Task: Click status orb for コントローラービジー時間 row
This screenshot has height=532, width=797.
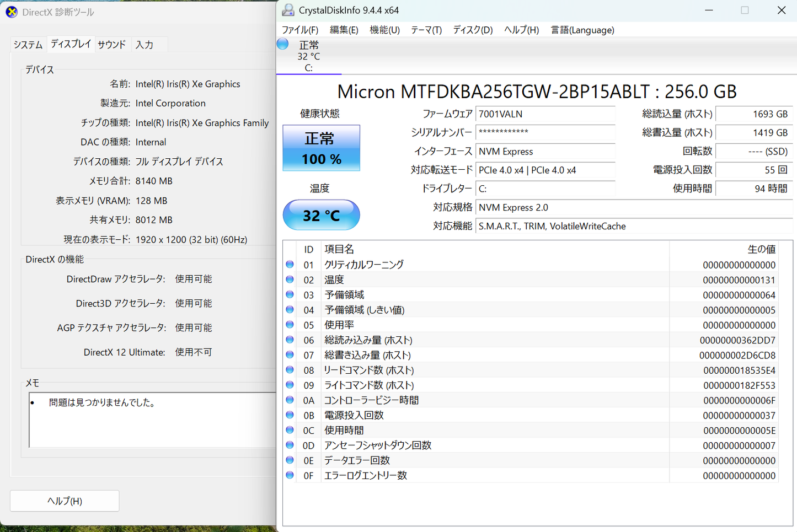Action: click(x=290, y=400)
